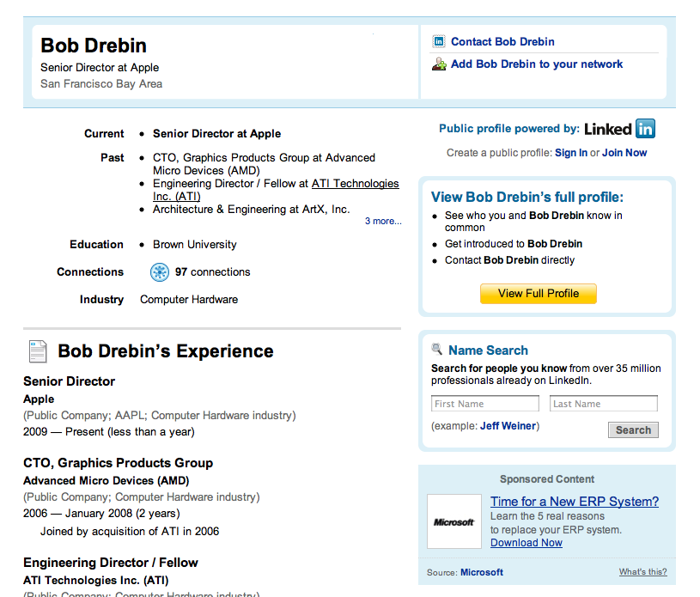Image resolution: width=700 pixels, height=597 pixels.
Task: Click the Microsoft source link
Action: (482, 572)
